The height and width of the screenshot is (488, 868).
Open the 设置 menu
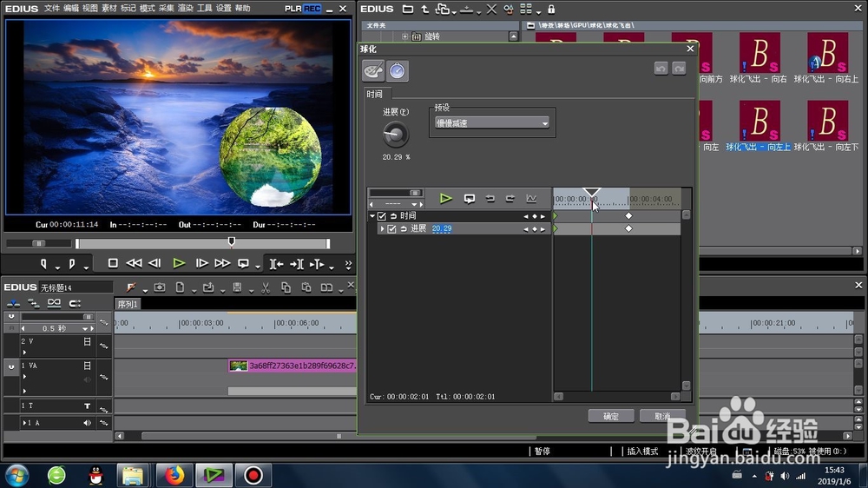pos(224,9)
